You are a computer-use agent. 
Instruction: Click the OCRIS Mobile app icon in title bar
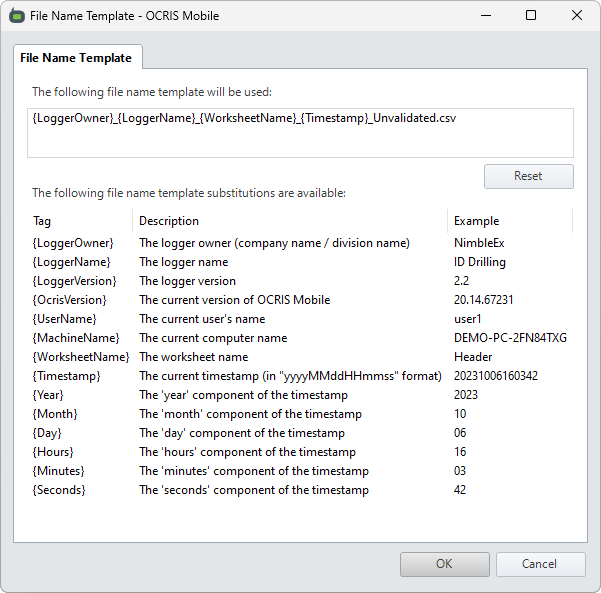pyautogui.click(x=16, y=16)
